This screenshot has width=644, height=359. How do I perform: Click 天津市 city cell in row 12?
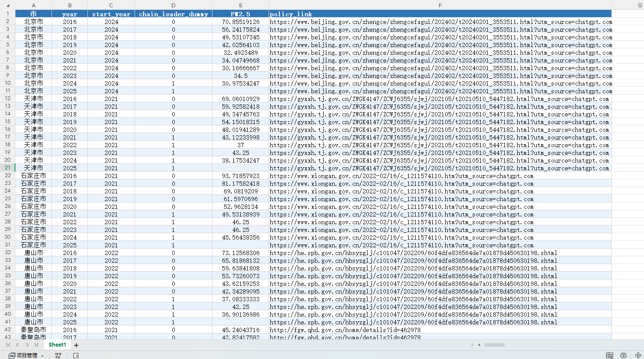33,98
